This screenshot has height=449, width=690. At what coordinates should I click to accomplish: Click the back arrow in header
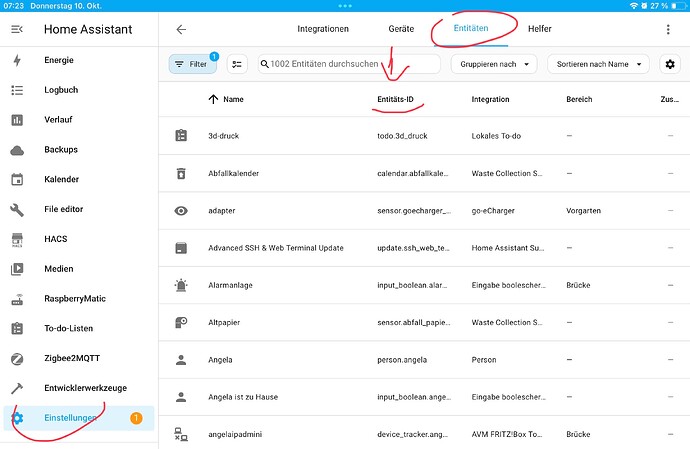point(181,30)
